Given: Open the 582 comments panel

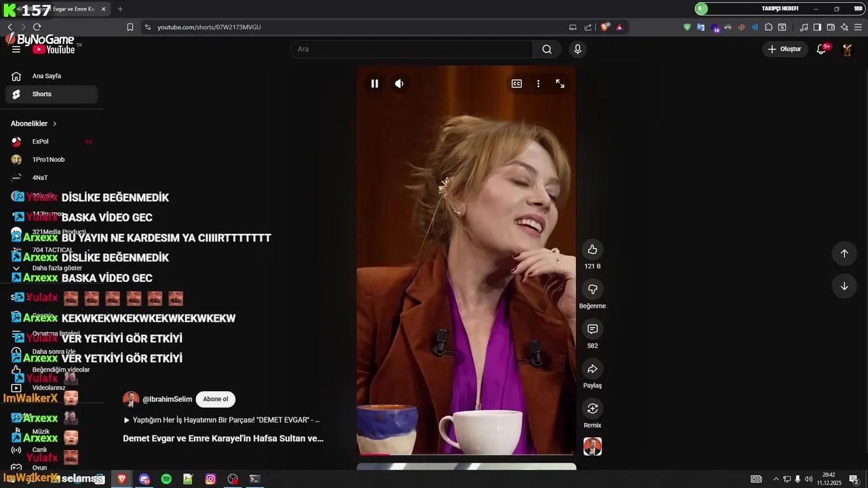Looking at the screenshot, I should pyautogui.click(x=593, y=329).
